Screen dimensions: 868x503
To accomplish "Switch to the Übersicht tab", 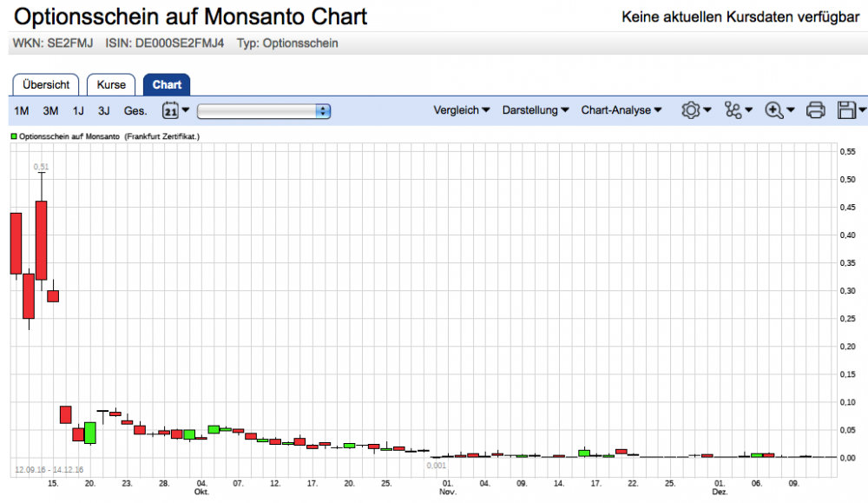I will pos(45,84).
